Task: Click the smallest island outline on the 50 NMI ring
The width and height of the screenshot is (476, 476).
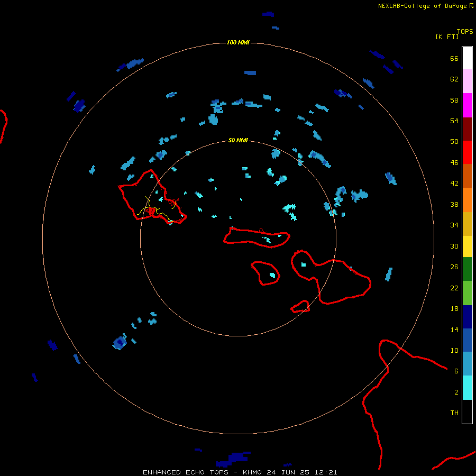Action: [x=300, y=307]
